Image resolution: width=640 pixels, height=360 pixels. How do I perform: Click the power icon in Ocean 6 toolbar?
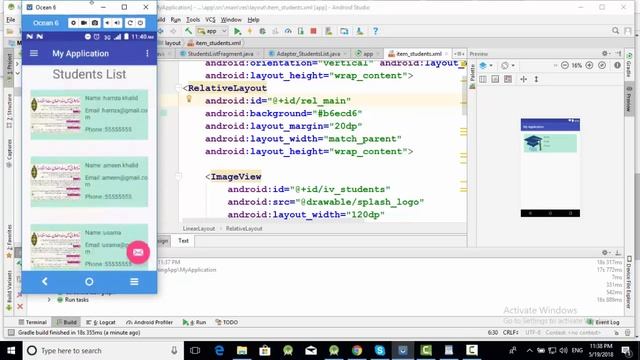point(140,23)
